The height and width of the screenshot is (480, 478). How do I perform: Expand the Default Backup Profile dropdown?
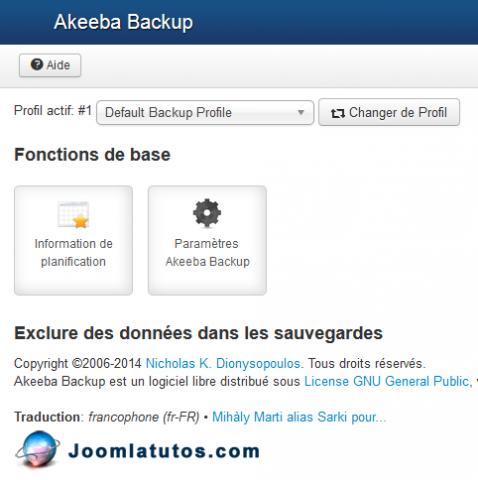tap(205, 113)
